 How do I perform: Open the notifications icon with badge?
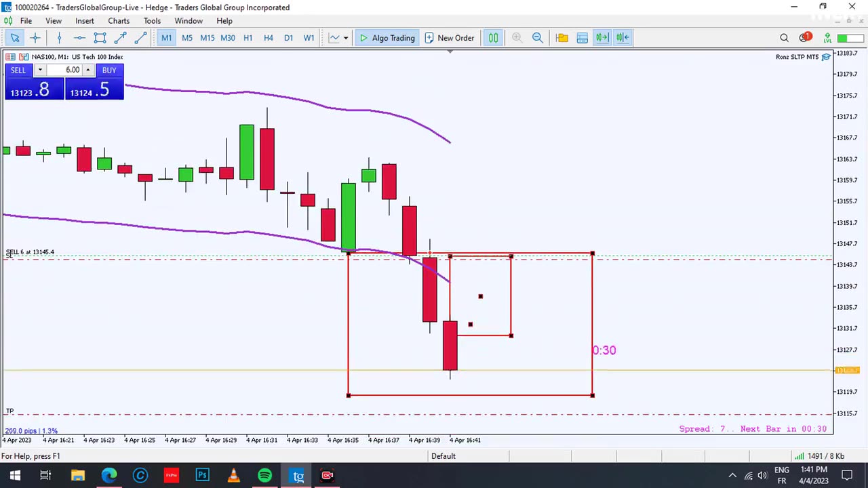(804, 37)
